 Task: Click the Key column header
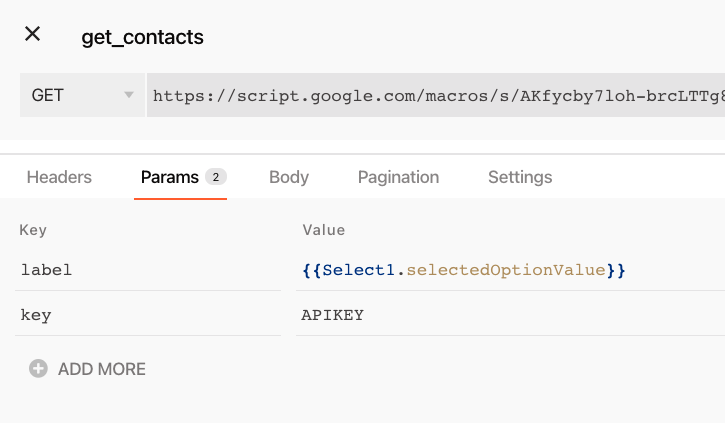pyautogui.click(x=33, y=230)
